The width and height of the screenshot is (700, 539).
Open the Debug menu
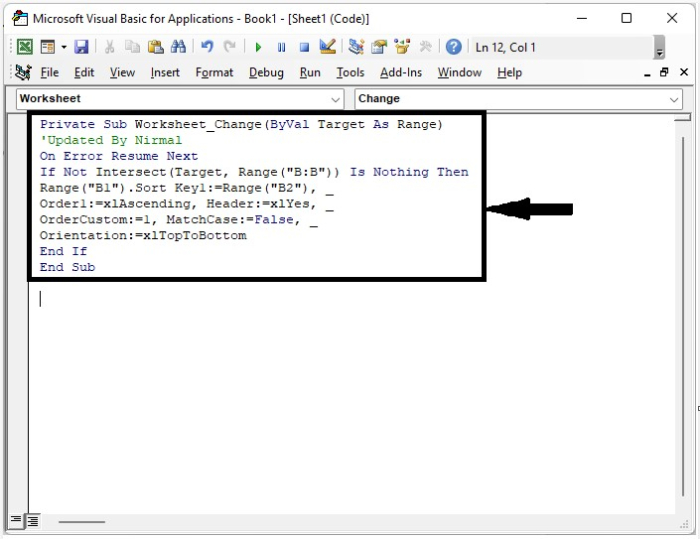click(266, 72)
